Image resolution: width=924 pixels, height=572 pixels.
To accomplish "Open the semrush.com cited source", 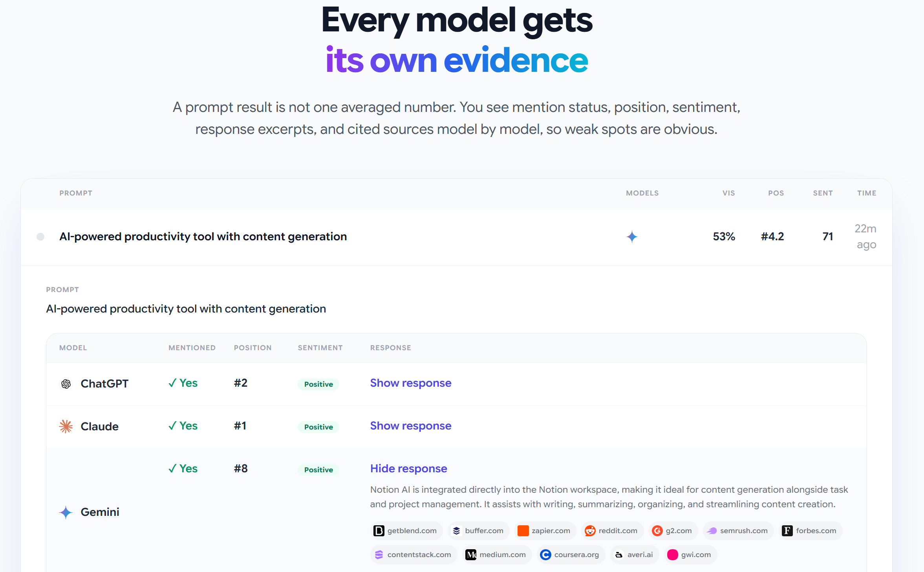I will click(x=738, y=530).
